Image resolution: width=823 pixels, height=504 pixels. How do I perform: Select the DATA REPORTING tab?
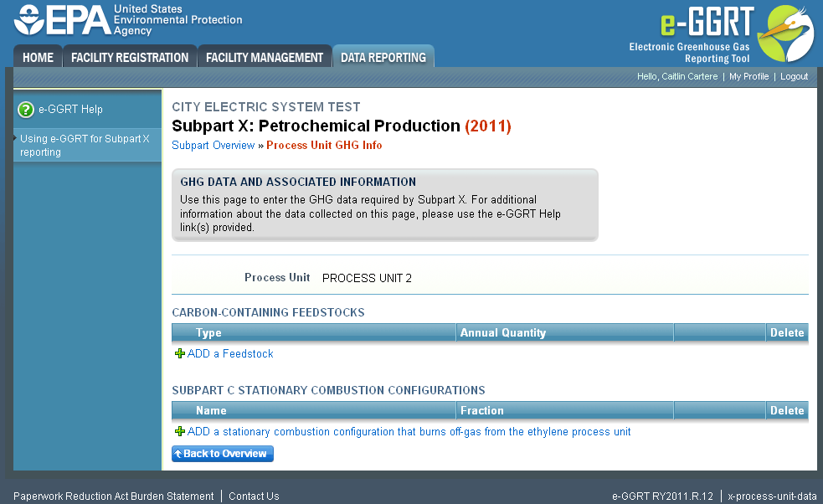[x=383, y=57]
